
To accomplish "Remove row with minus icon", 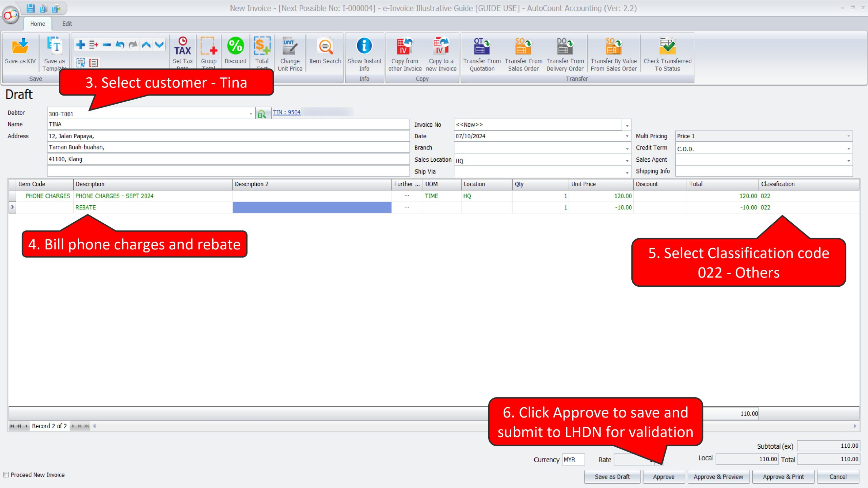I will tap(107, 44).
